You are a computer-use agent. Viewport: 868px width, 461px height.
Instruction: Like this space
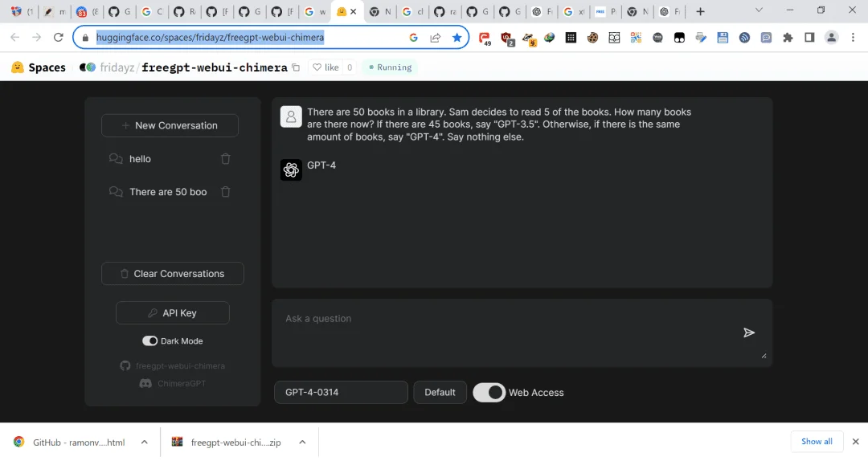(325, 67)
